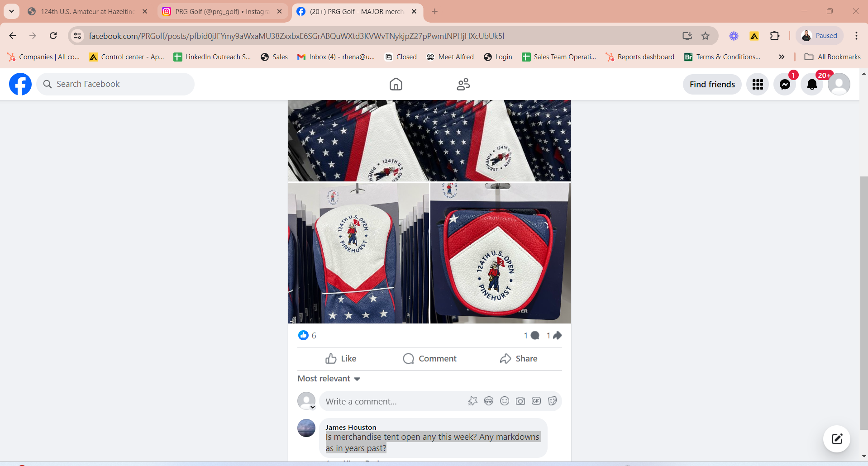
Task: Insert an emoji in the comment box
Action: tap(505, 401)
